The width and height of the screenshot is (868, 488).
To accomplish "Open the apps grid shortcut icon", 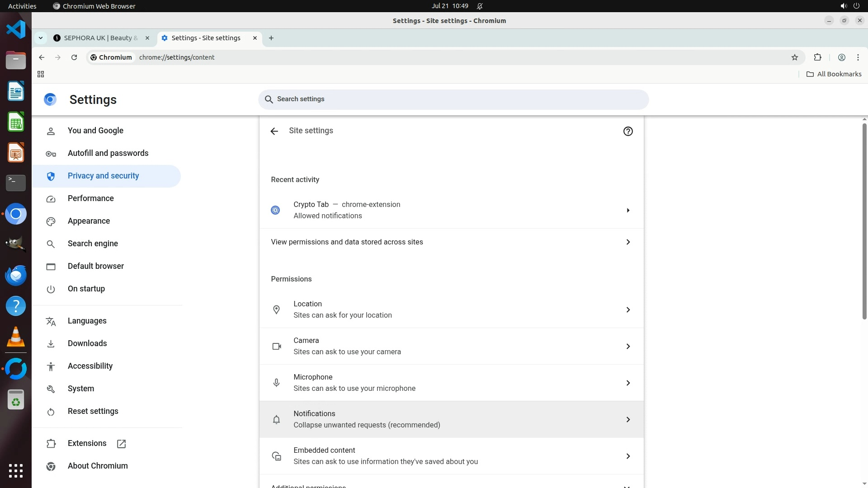I will pyautogui.click(x=41, y=74).
